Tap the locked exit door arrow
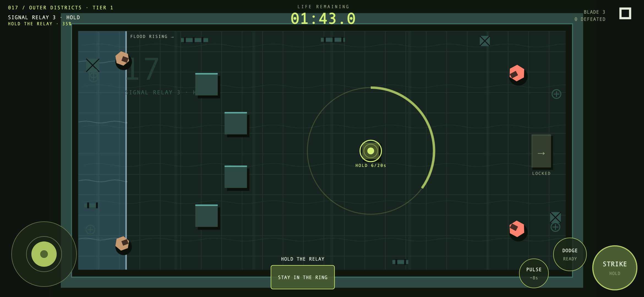The image size is (644, 297). (541, 151)
